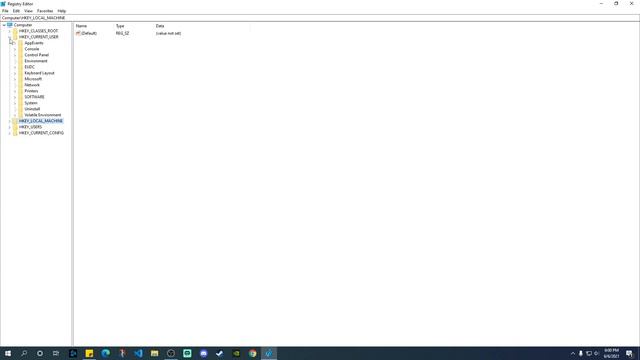Open taskbar search magnifier
The width and height of the screenshot is (640, 360).
click(24, 353)
